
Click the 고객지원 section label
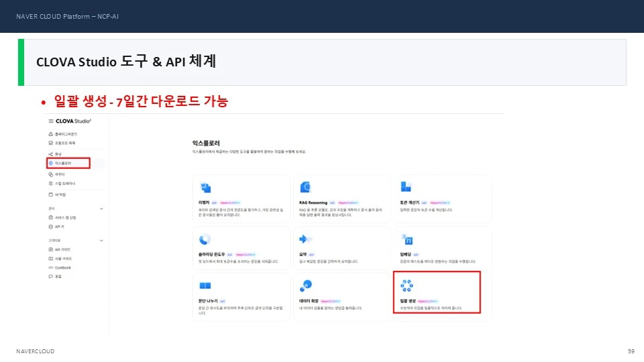(x=54, y=241)
